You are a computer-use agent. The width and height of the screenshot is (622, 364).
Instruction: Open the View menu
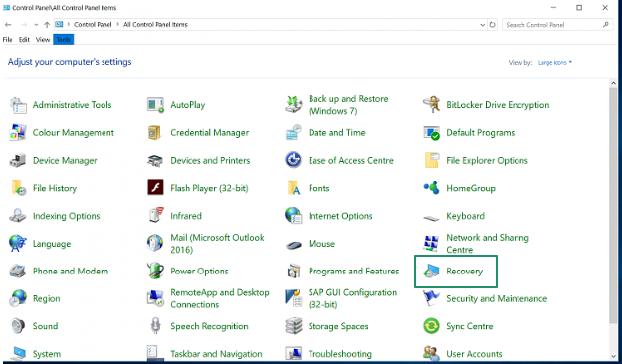43,39
